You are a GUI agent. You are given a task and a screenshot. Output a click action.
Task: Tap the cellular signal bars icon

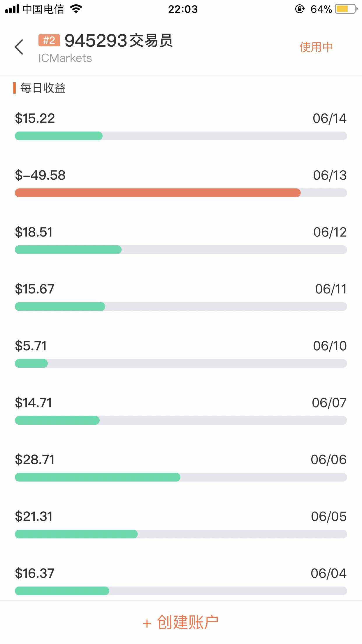click(x=12, y=9)
